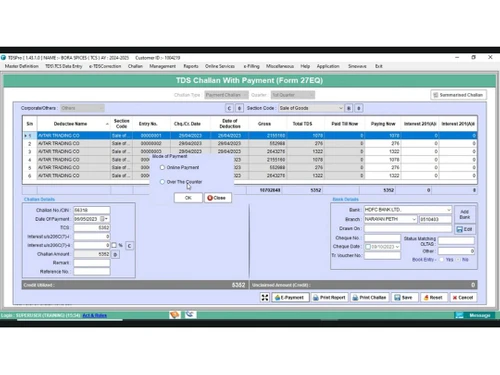This screenshot has height=375, width=500.
Task: Click the blue icon in status bar
Action: [x=190, y=314]
